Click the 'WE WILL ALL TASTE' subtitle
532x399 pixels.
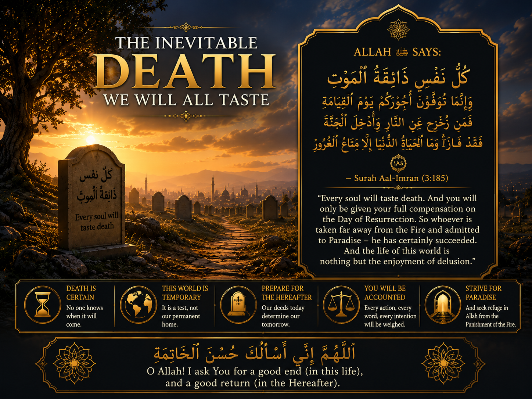[187, 100]
